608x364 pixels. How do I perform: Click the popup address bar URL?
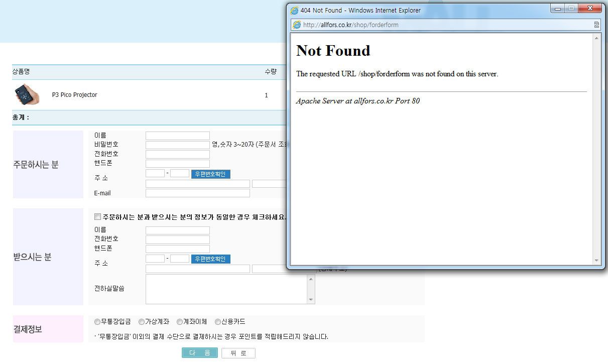[350, 25]
